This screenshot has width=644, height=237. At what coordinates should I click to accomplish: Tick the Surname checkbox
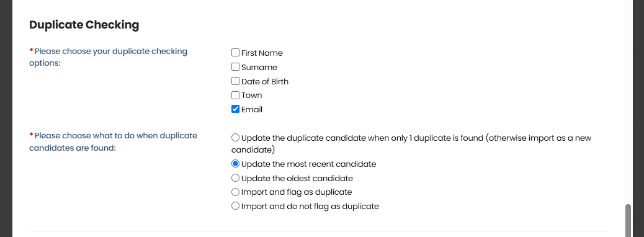click(x=235, y=67)
